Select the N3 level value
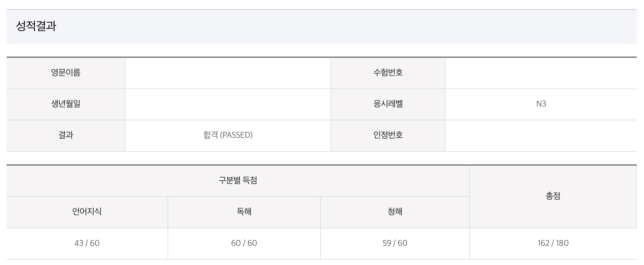Viewport: 644px width, 265px height. [x=541, y=104]
